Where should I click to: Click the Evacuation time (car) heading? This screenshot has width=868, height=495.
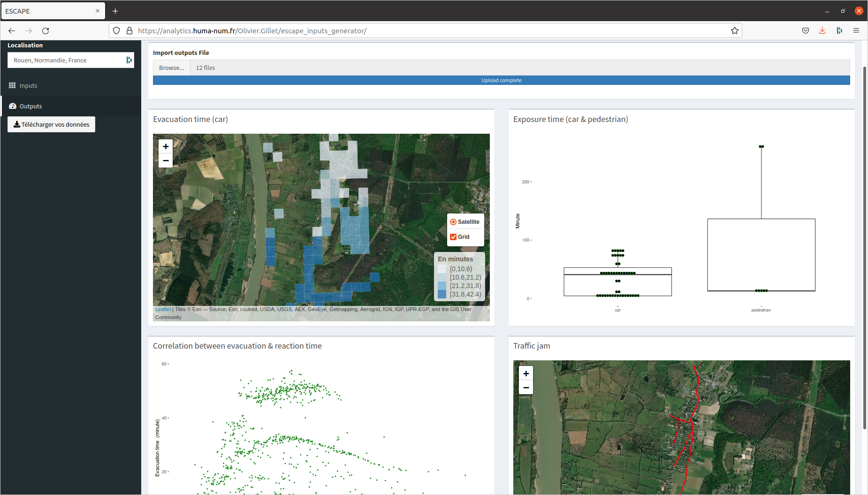coord(190,119)
